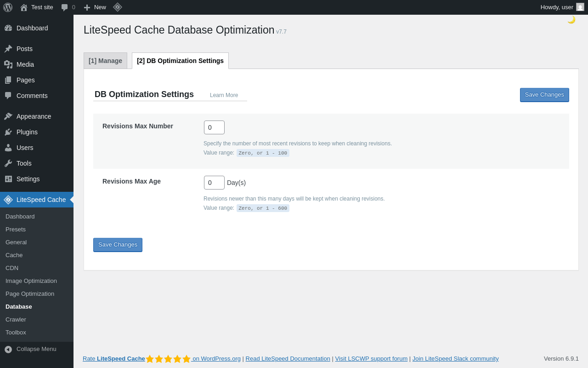Open the Cache submenu item
This screenshot has width=588, height=368.
point(37,255)
